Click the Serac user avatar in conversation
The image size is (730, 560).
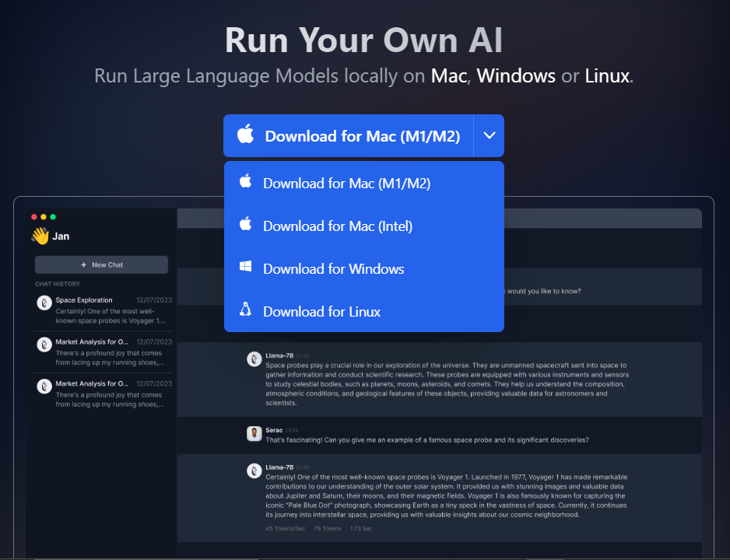coord(254,433)
